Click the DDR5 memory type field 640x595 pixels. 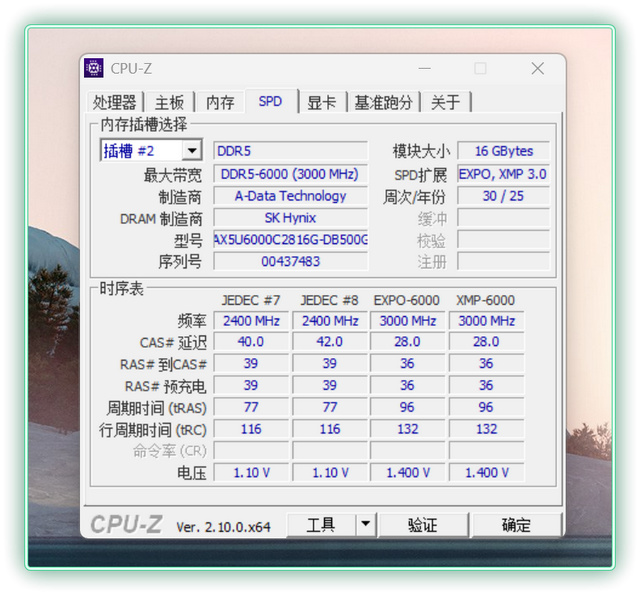290,151
